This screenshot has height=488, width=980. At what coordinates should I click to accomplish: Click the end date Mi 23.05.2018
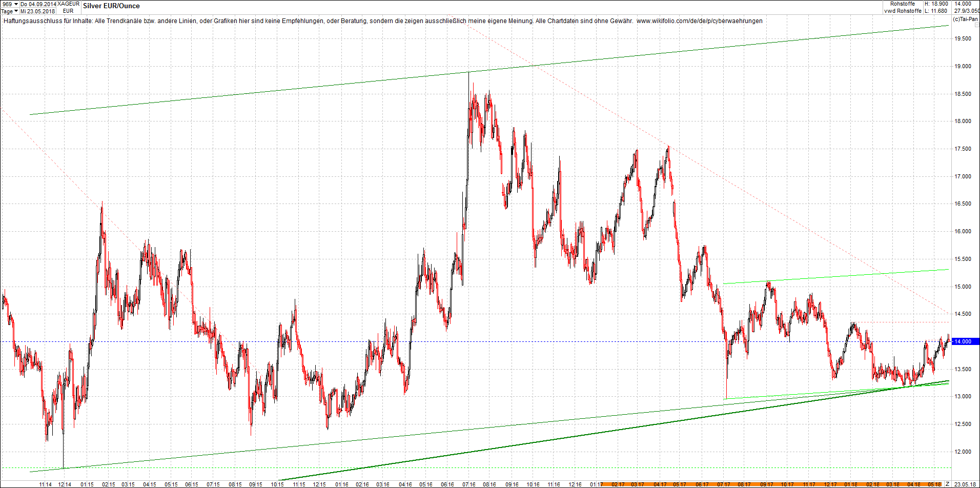[x=38, y=11]
